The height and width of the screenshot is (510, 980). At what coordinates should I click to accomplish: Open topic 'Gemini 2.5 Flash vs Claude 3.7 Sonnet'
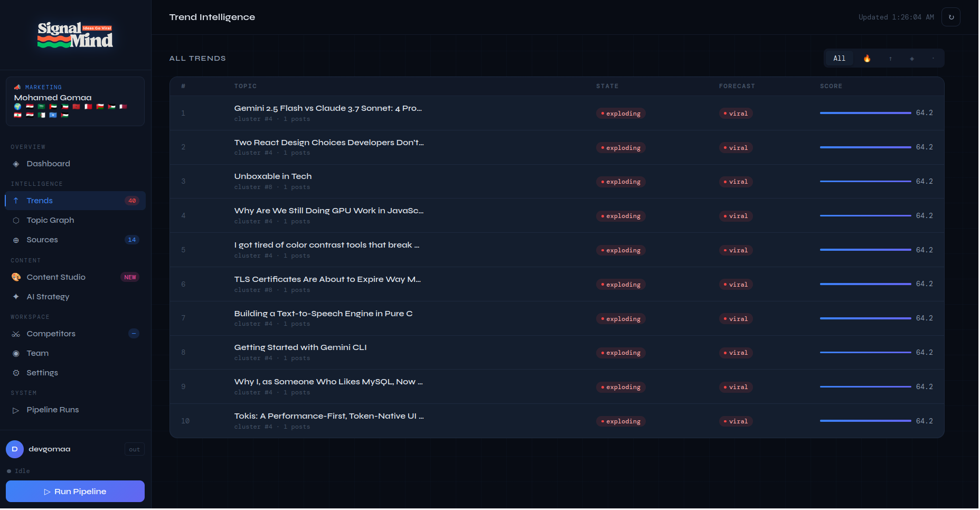[x=328, y=108]
